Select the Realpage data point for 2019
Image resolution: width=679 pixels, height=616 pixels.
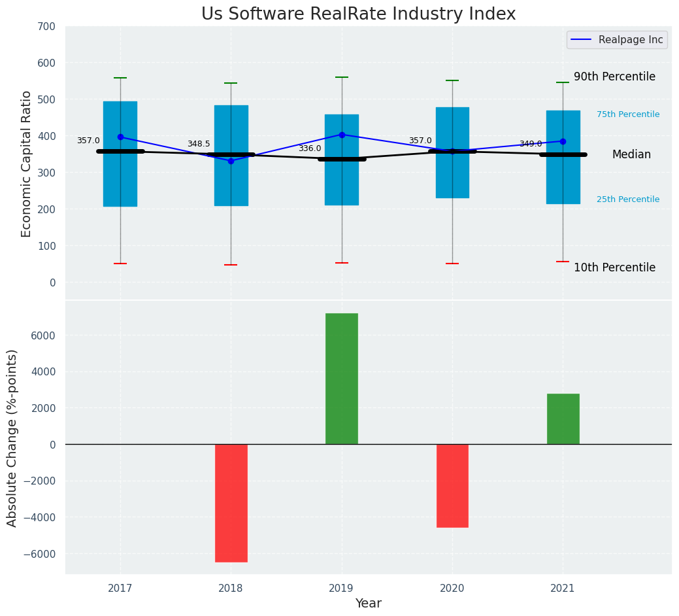(x=342, y=135)
